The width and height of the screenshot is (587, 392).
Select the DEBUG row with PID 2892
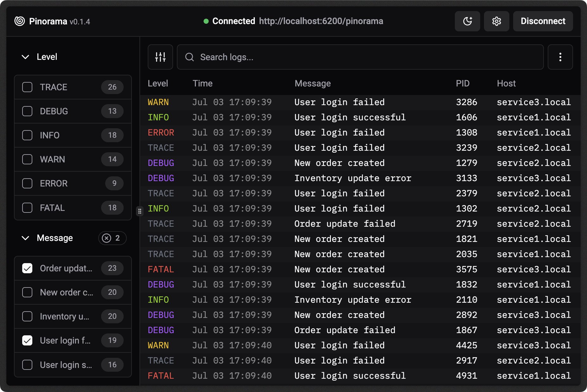[360, 315]
